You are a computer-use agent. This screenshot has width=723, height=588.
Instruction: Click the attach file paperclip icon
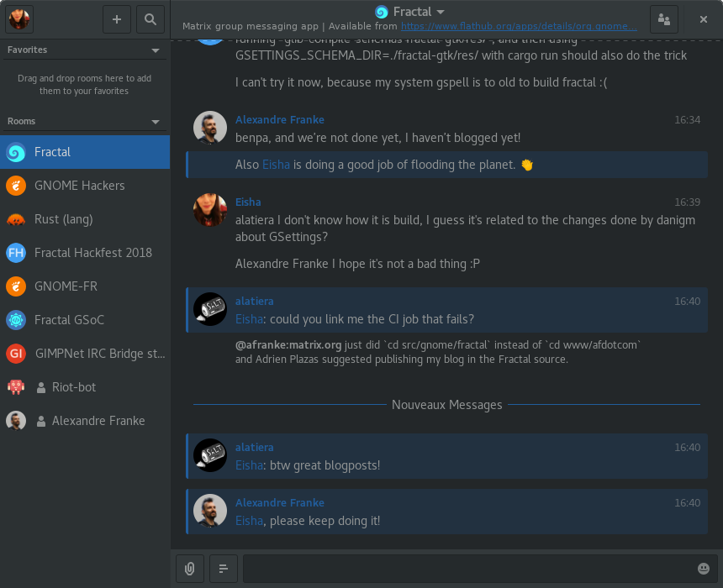click(x=190, y=569)
